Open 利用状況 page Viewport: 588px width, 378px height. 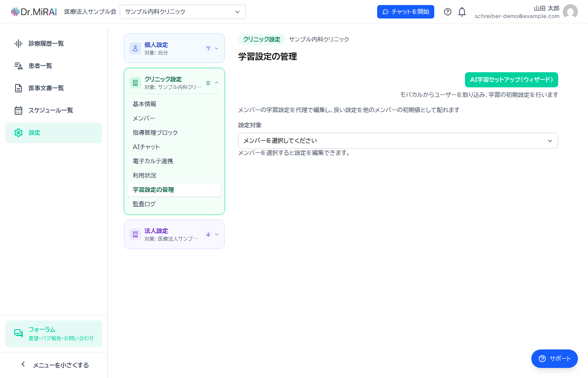coord(174,176)
